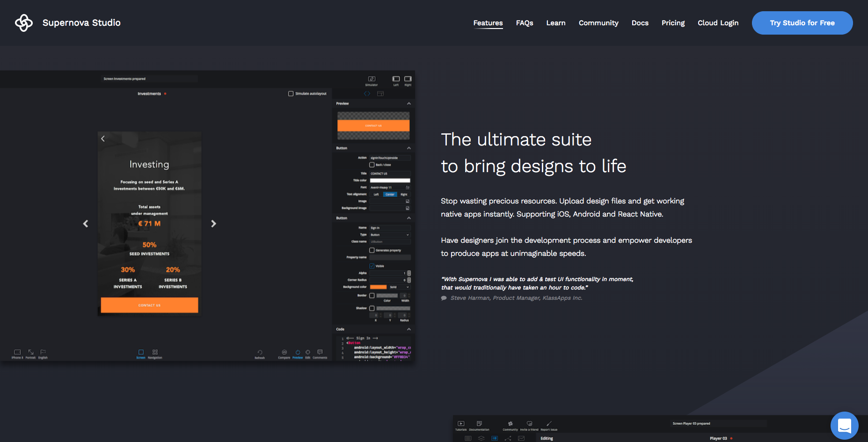Enable the Simulate autolayout checkbox

(291, 94)
